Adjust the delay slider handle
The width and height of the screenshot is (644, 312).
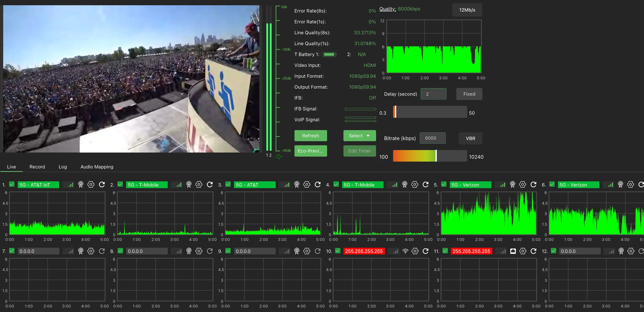pos(395,112)
